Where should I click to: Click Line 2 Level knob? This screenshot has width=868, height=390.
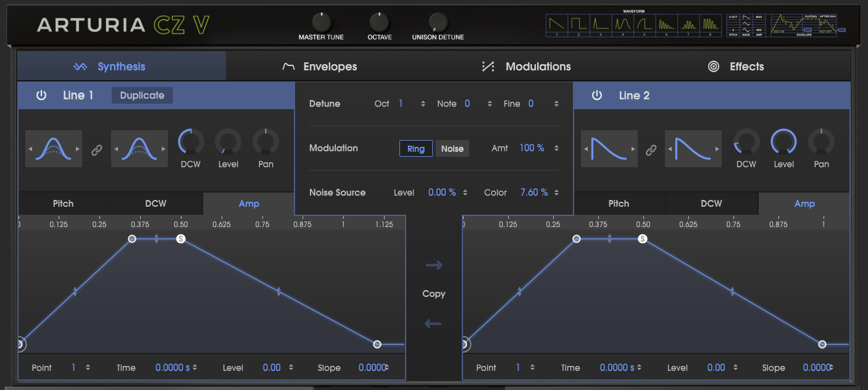coord(783,143)
